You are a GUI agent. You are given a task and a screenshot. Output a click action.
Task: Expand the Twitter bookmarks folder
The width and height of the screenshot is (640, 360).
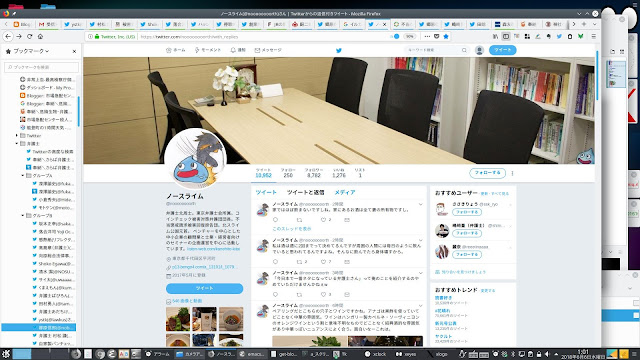pos(17,136)
